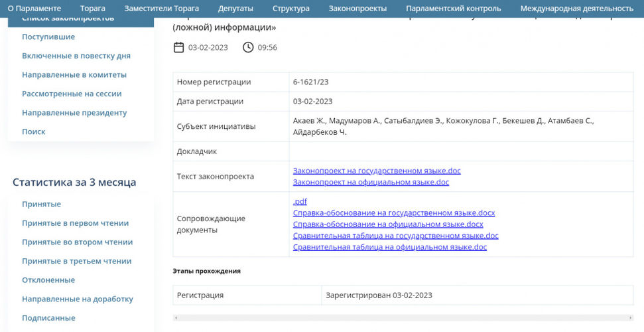Open Справка-обоснование на государственном языке.docx
The width and height of the screenshot is (644, 332).
[x=393, y=213]
